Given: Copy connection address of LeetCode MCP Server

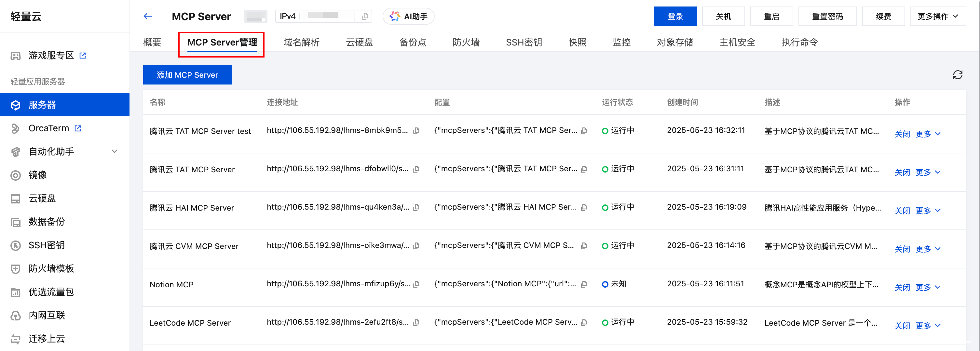Looking at the screenshot, I should 416,322.
